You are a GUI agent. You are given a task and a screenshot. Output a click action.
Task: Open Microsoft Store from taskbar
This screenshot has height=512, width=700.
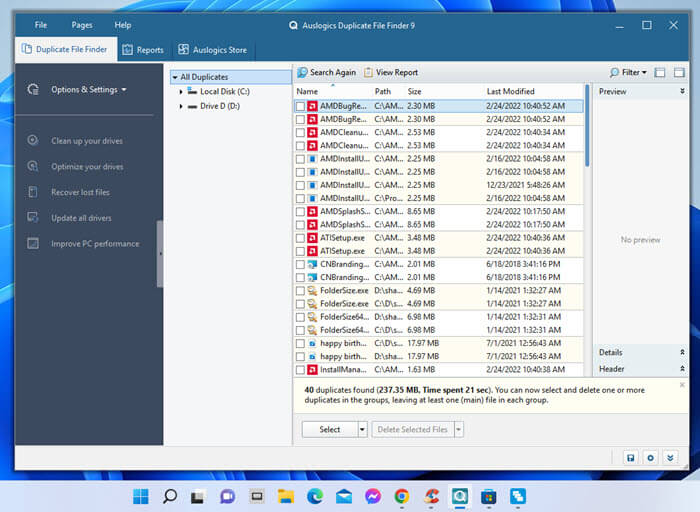488,496
